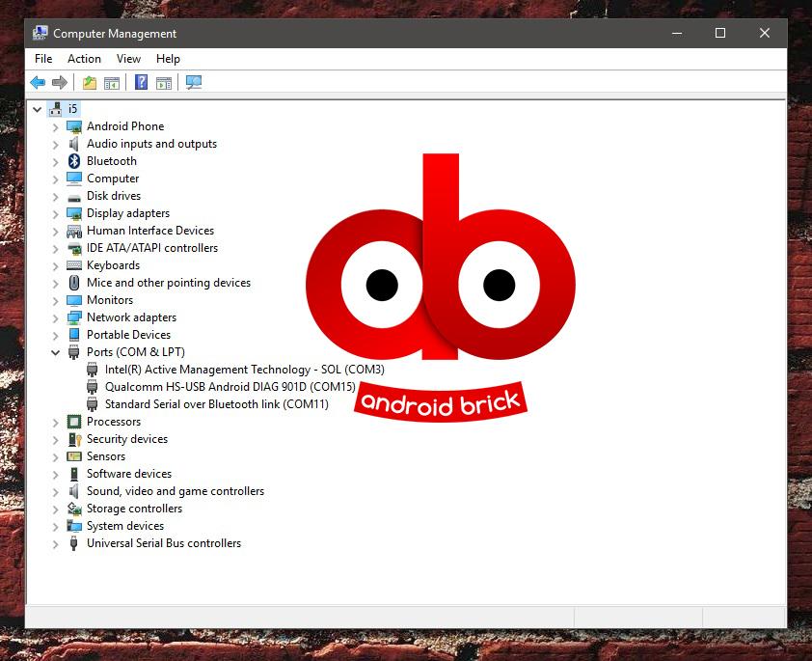The height and width of the screenshot is (661, 812).
Task: Select Qualcomm HS-USB Android DIAG 901D (COM15)
Action: pos(230,387)
